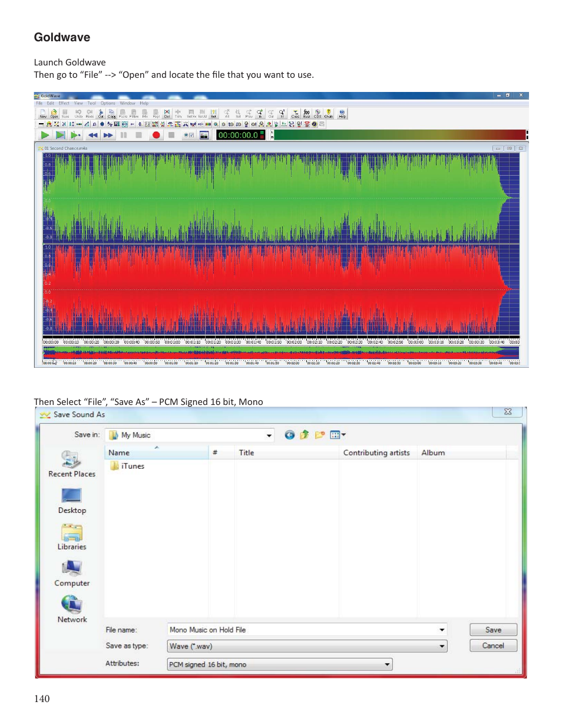Open the view menu dropdown icon
The image size is (562, 728).
(x=338, y=435)
